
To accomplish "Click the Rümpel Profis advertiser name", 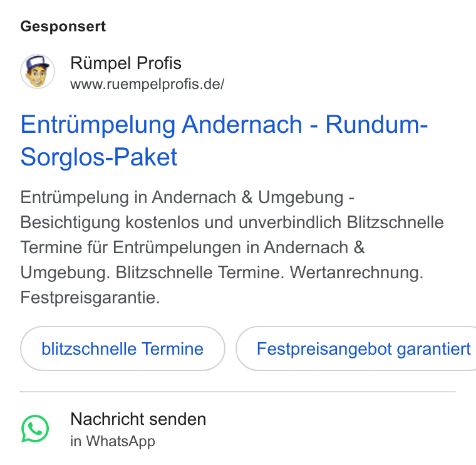I will 126,63.
